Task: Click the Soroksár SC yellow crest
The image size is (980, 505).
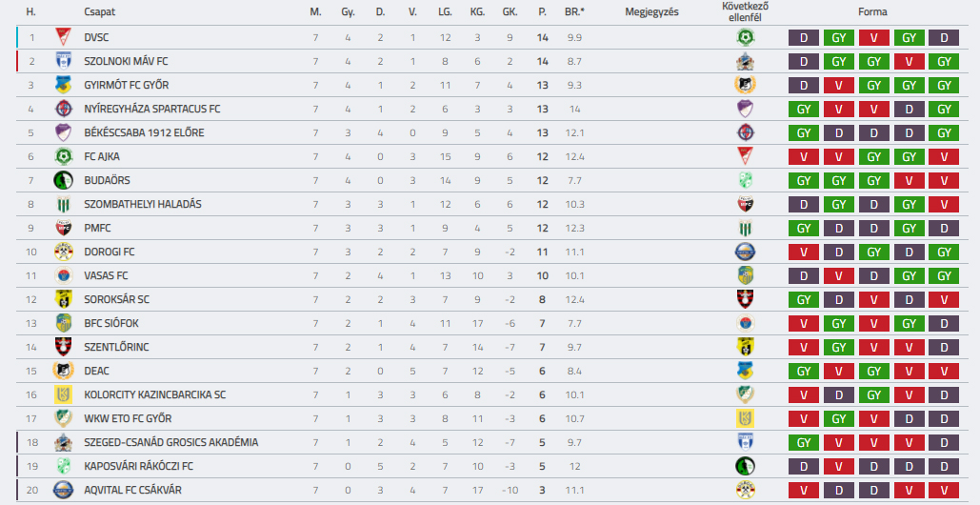Action: (x=63, y=299)
